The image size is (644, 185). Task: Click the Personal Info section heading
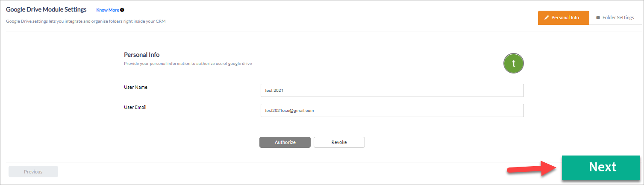click(142, 55)
